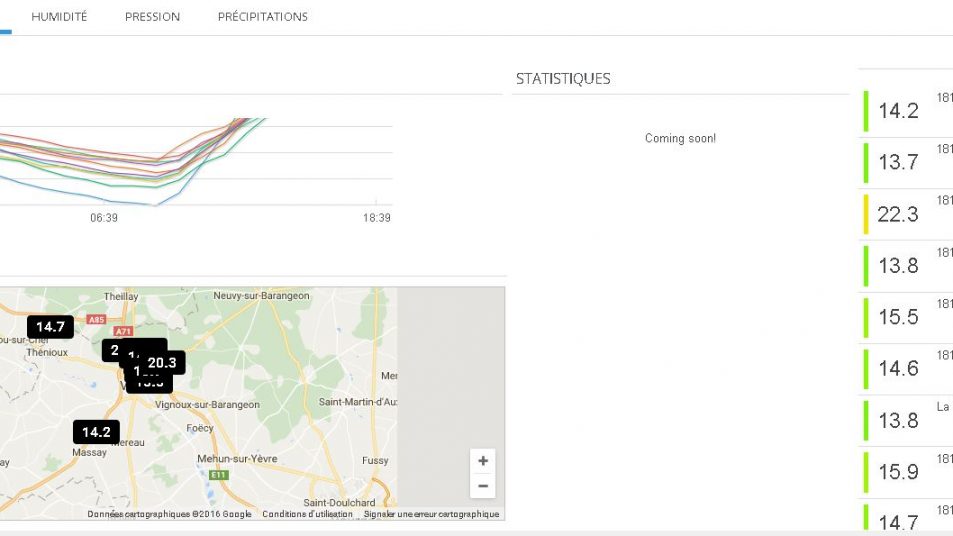Image resolution: width=953 pixels, height=536 pixels.
Task: Open the Pression tab
Action: [152, 17]
